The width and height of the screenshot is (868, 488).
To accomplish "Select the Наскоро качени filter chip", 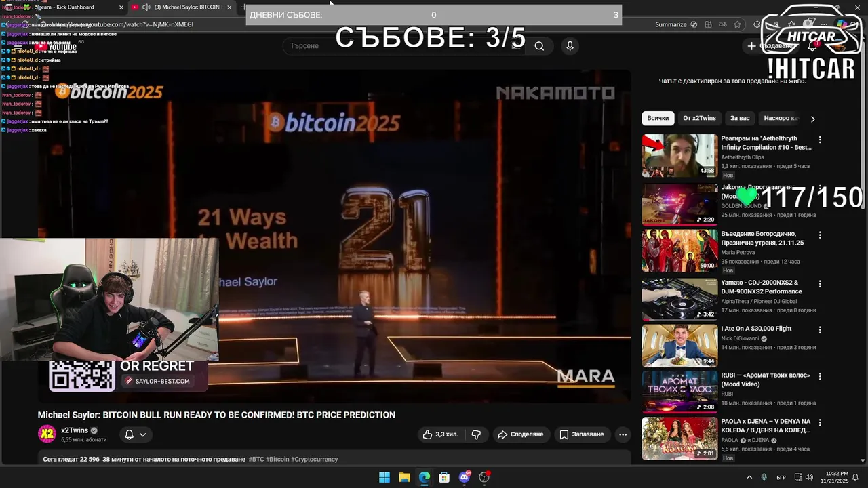I will point(781,118).
